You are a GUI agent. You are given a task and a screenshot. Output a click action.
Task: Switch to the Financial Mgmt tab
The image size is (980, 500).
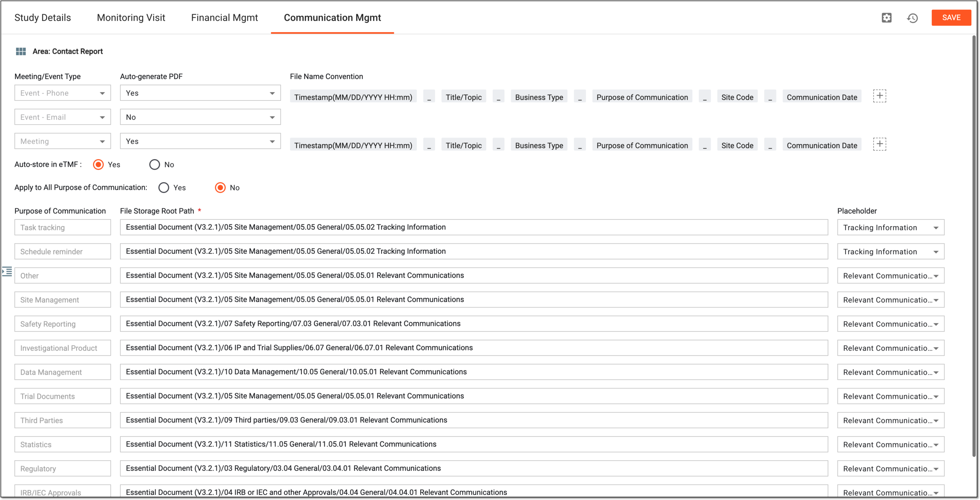(224, 18)
